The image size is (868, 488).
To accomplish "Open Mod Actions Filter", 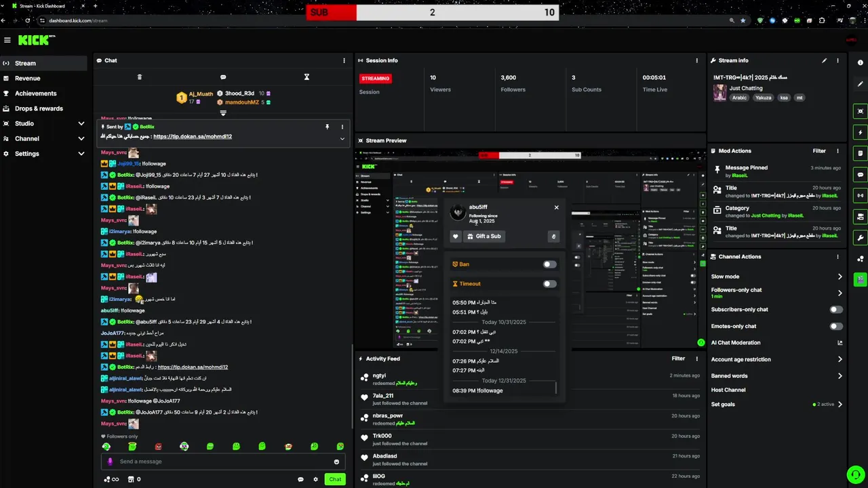I will 819,151.
